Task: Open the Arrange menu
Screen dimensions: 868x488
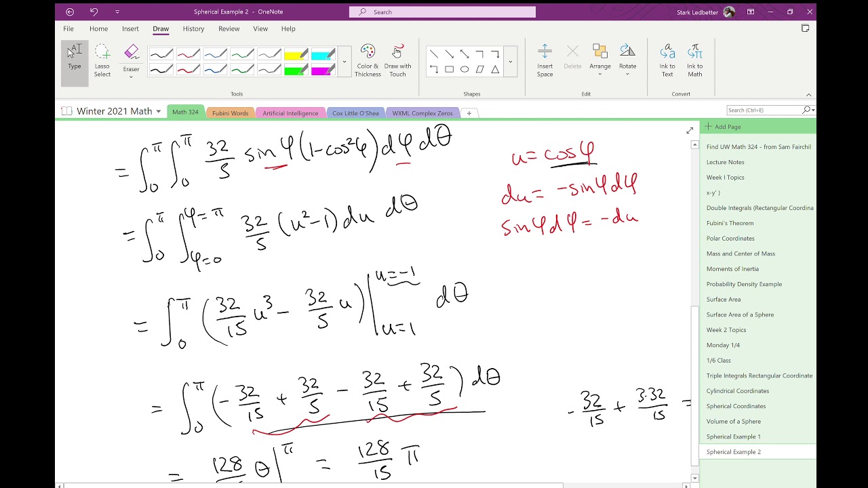Action: 600,61
